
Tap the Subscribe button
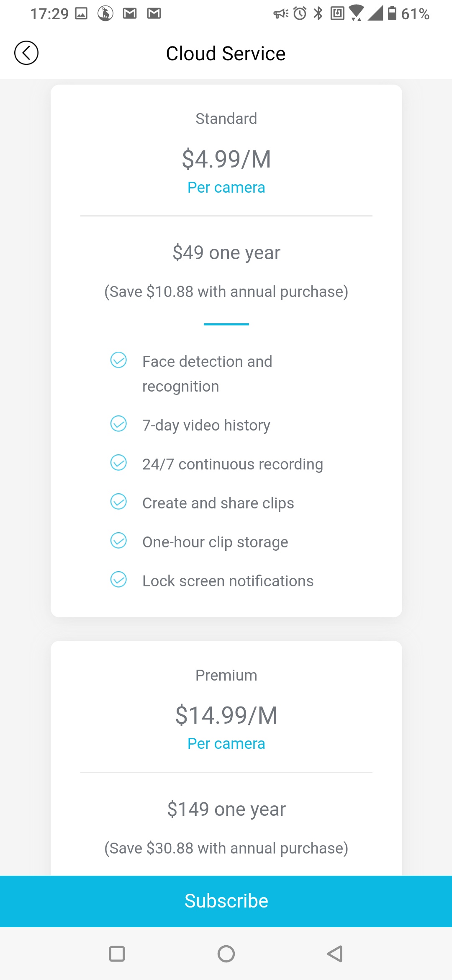[226, 901]
